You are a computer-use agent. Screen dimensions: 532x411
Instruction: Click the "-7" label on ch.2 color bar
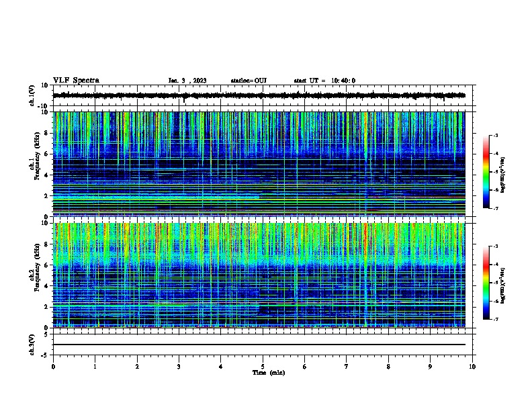coord(495,320)
